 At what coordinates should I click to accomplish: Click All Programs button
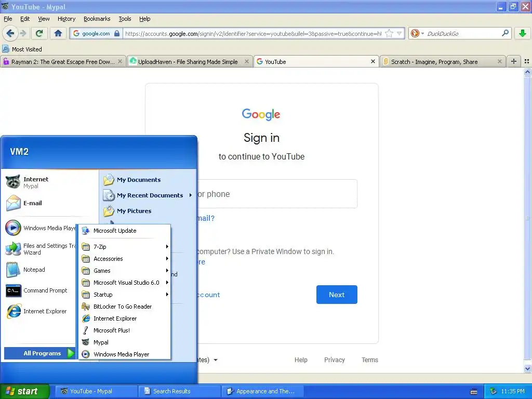(x=40, y=353)
